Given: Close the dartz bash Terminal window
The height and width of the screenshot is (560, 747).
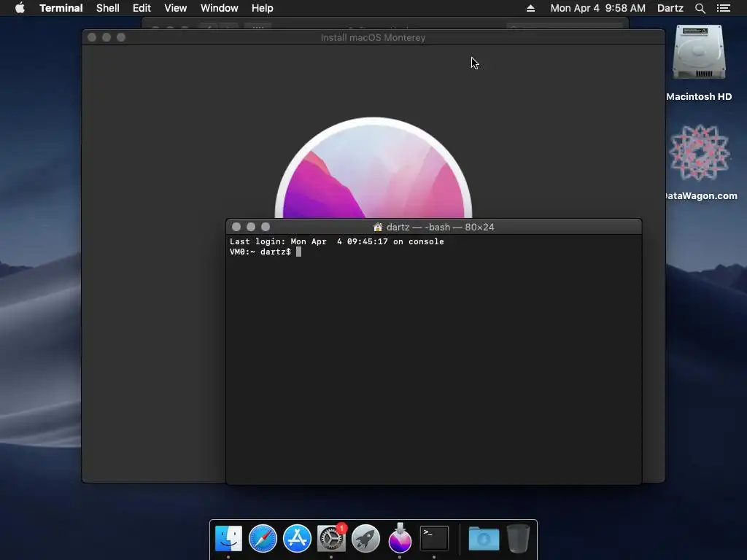Looking at the screenshot, I should pos(236,227).
